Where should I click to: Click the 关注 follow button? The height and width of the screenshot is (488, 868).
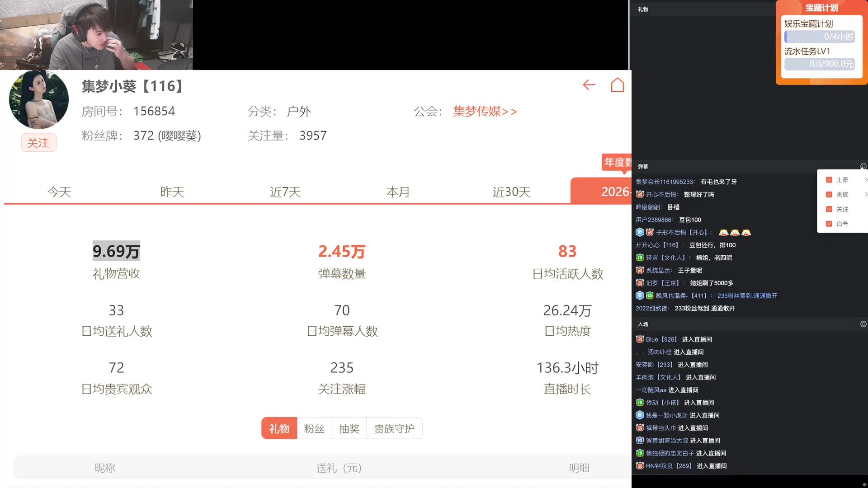pos(38,143)
